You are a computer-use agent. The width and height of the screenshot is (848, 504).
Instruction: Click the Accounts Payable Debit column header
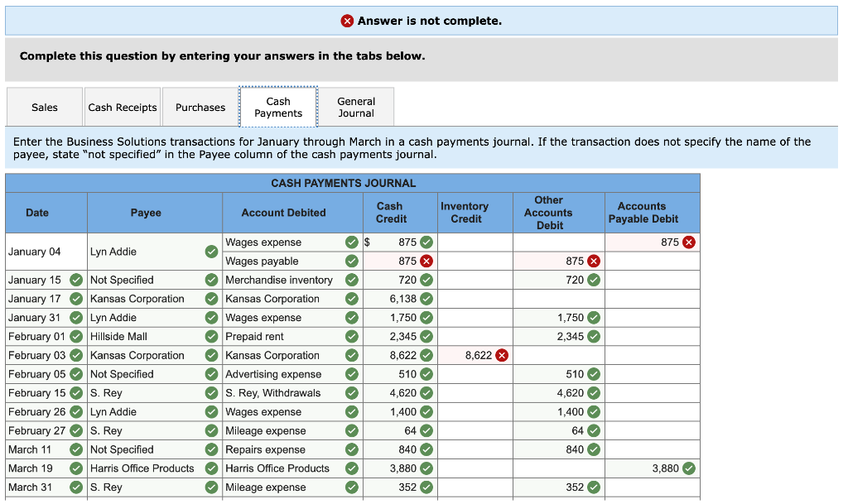pos(653,213)
